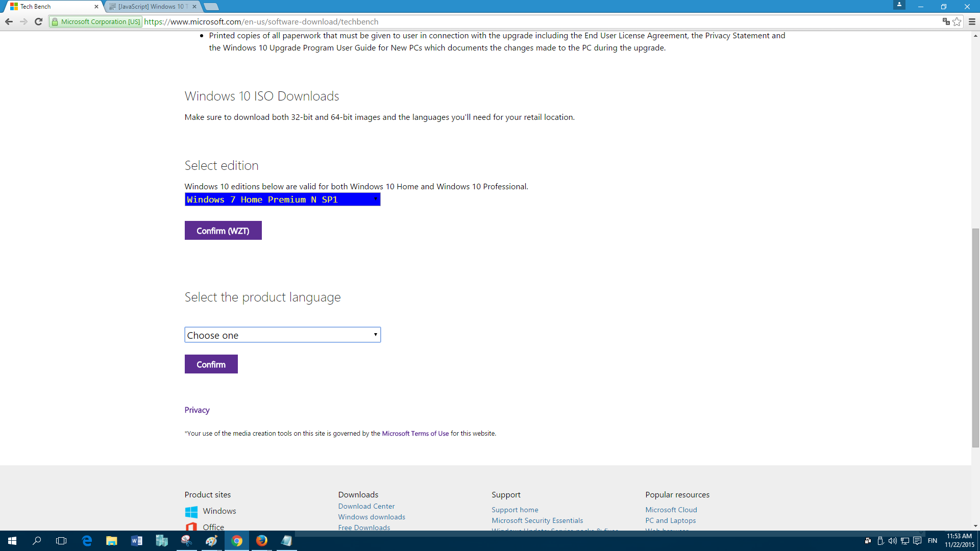Click the Confirm button under language
Image resolution: width=980 pixels, height=551 pixels.
[211, 364]
